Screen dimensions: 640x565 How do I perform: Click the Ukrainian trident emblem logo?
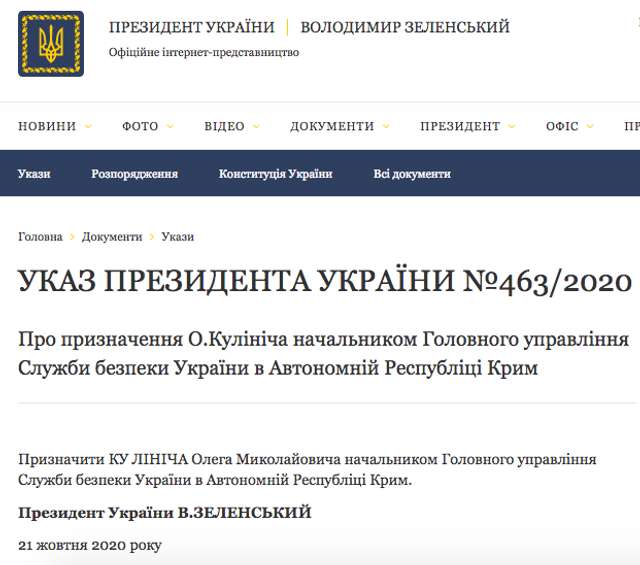[x=50, y=43]
